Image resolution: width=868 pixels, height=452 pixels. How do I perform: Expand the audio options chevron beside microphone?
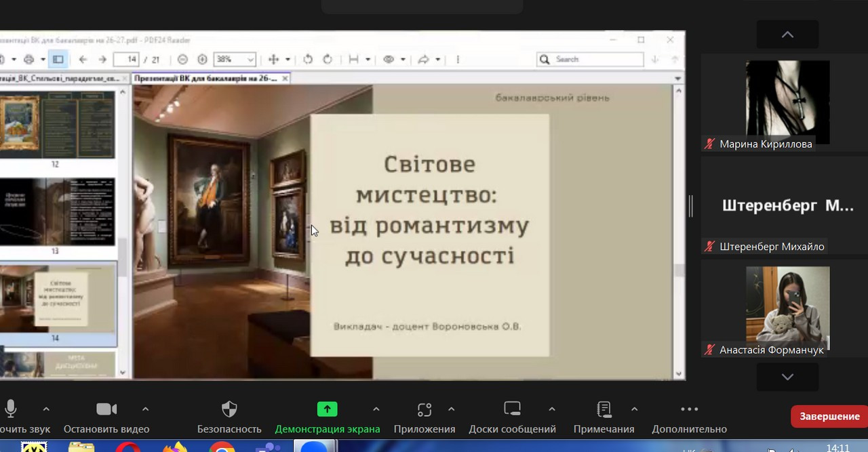46,409
